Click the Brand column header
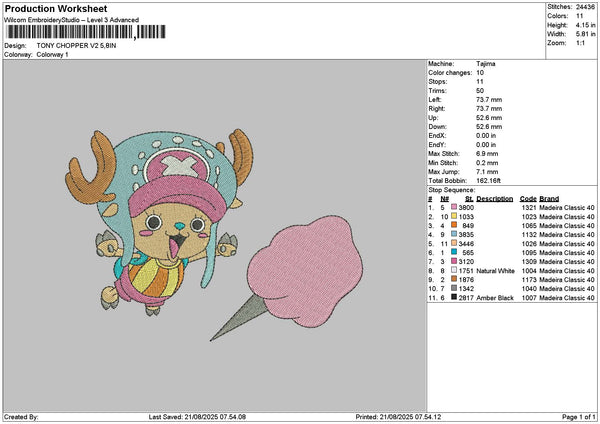 coord(549,198)
